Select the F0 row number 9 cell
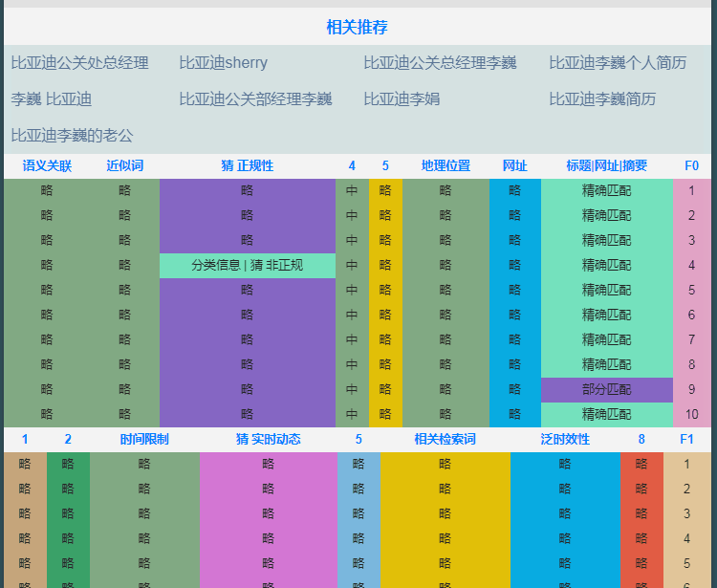Image resolution: width=717 pixels, height=588 pixels. (692, 389)
